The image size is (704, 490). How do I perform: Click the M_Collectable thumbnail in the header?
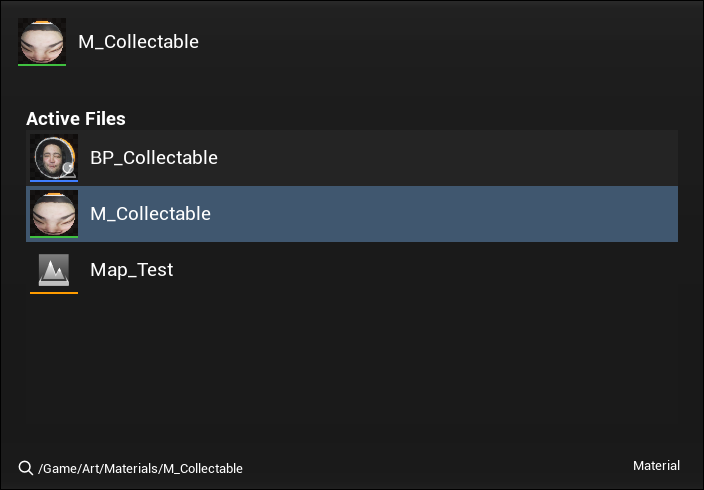[x=42, y=41]
